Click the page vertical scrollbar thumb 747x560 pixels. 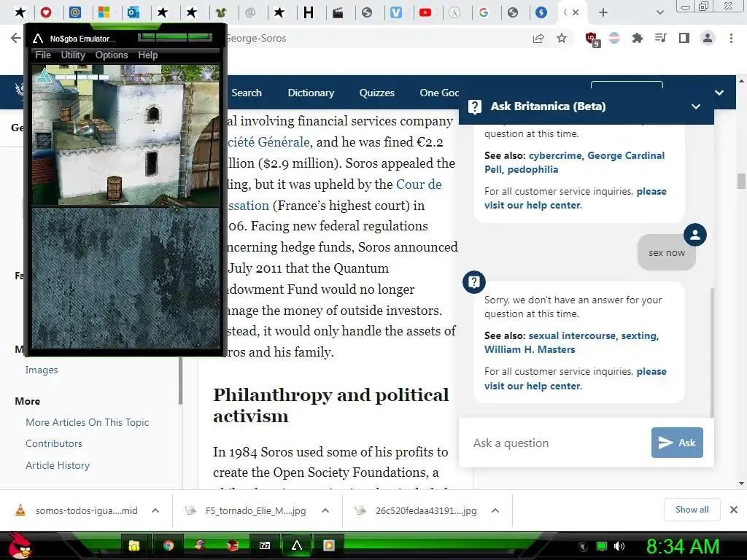pos(741,181)
